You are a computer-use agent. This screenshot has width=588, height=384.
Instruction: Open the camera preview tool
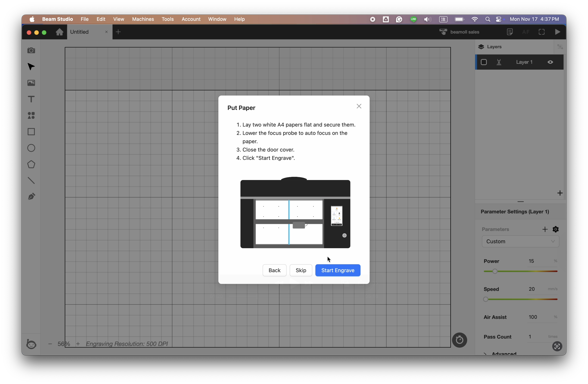pos(31,50)
